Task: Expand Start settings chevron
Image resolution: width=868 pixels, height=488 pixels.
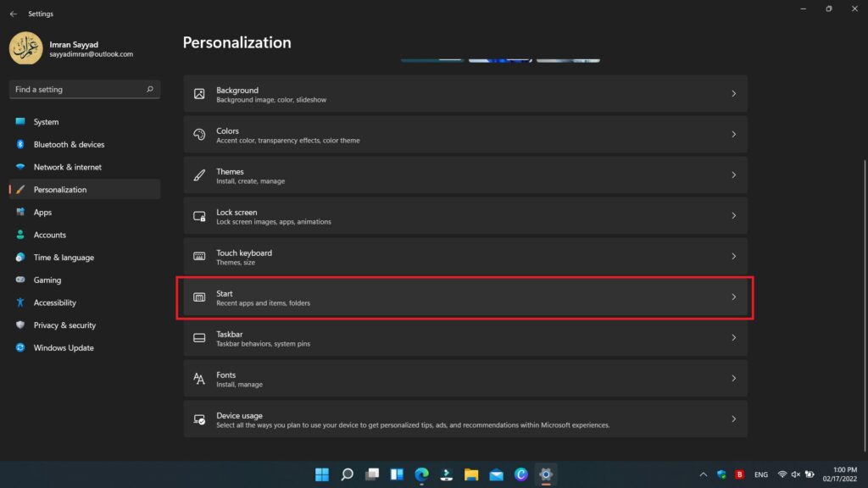Action: point(734,297)
